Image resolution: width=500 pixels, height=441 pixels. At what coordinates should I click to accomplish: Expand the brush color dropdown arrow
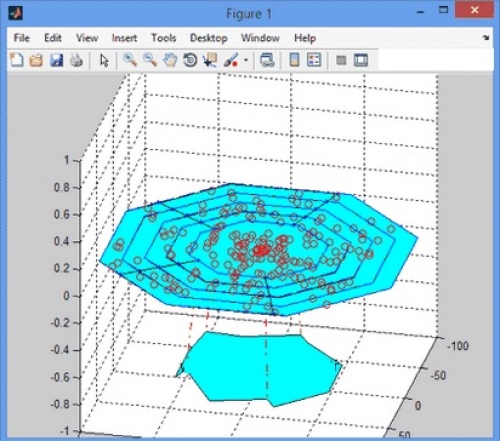(246, 60)
